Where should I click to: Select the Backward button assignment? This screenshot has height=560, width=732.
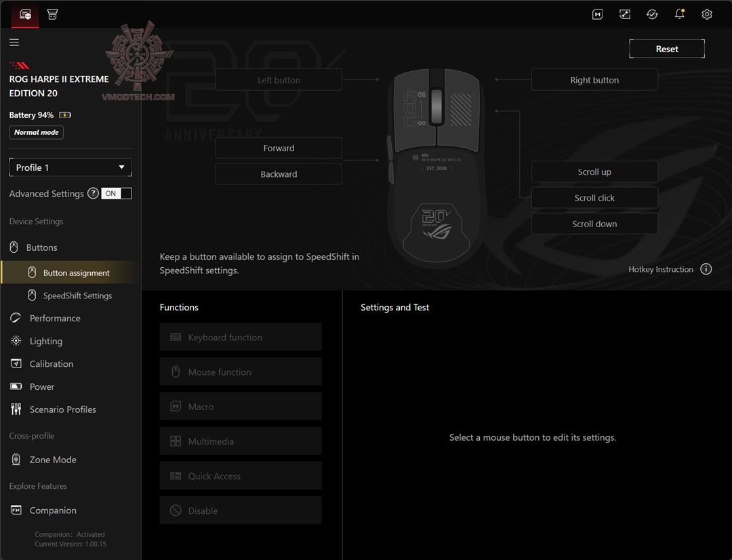point(279,174)
